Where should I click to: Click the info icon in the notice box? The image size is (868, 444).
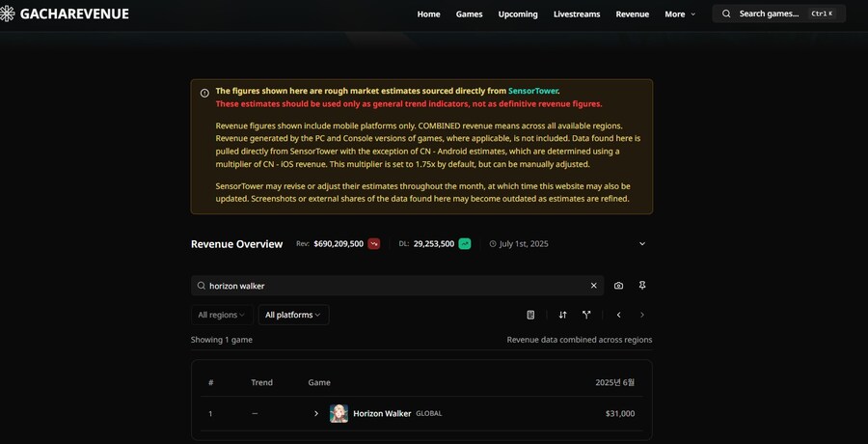point(204,93)
